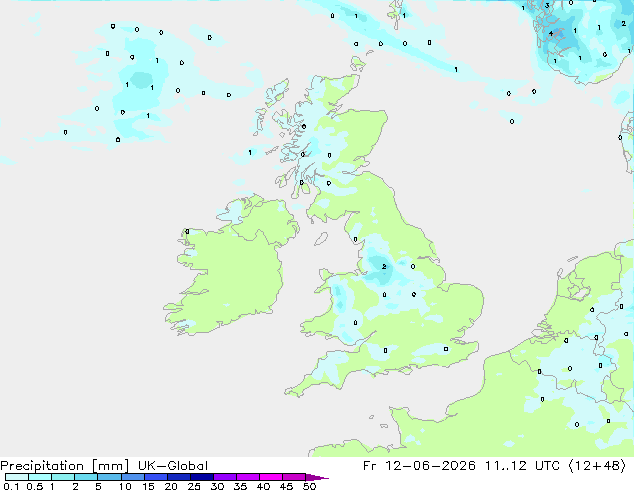Image resolution: width=634 pixels, height=490 pixels.
Task: Pick the 20–25 mm dark blue swatch
Action: [179, 477]
